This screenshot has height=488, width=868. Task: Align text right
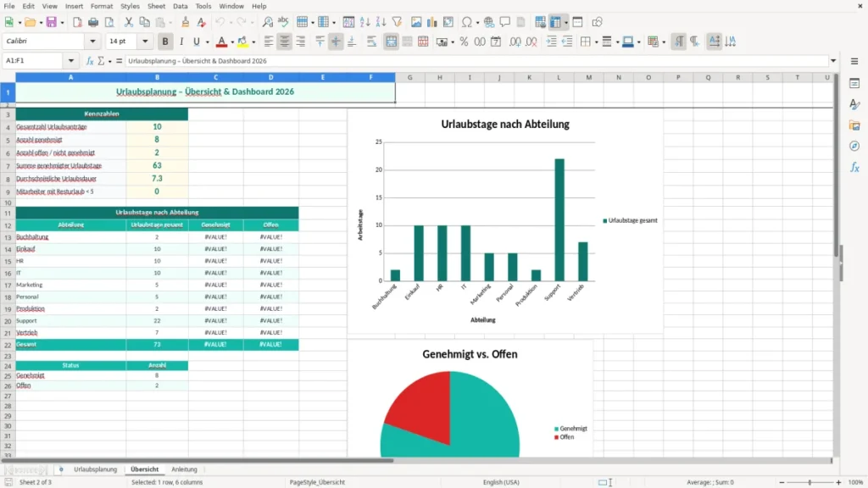[x=301, y=42]
